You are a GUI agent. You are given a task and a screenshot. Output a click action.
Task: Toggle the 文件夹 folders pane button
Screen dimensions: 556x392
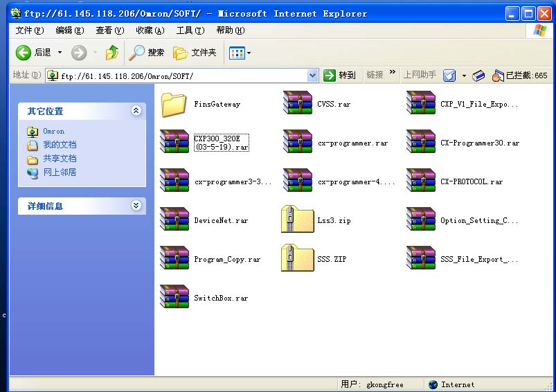195,53
